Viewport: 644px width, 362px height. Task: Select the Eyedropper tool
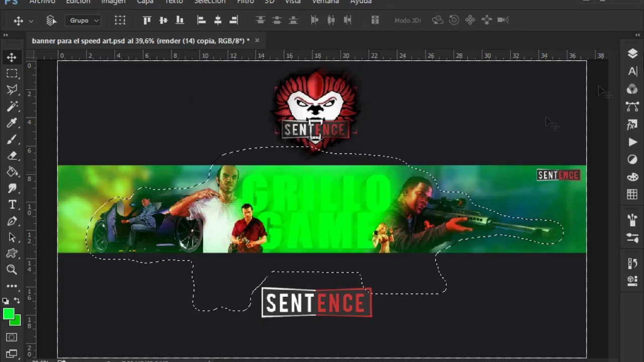pos(12,123)
